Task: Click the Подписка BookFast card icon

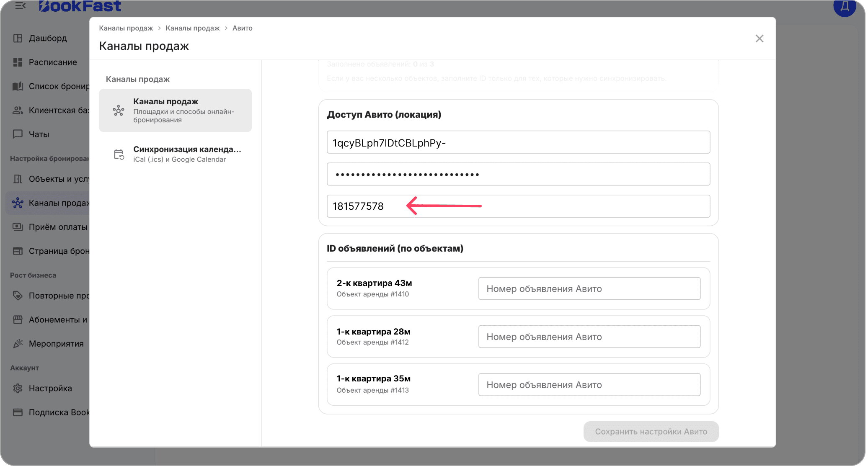Action: tap(18, 412)
